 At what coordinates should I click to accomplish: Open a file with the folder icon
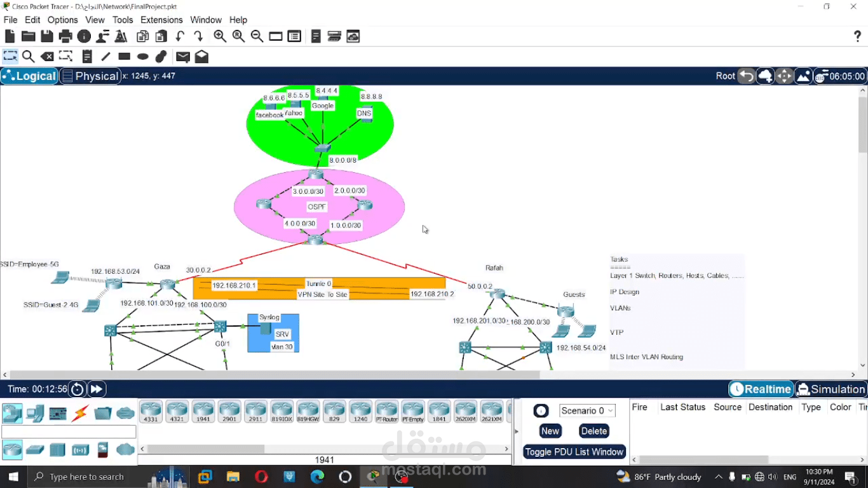click(28, 37)
